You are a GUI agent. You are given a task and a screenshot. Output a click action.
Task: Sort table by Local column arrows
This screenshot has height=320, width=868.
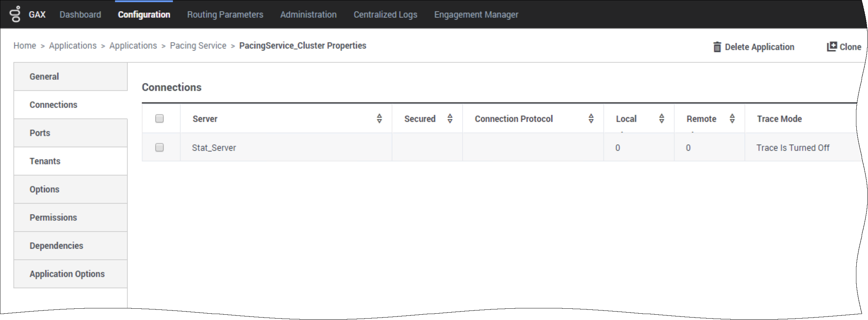coord(662,118)
